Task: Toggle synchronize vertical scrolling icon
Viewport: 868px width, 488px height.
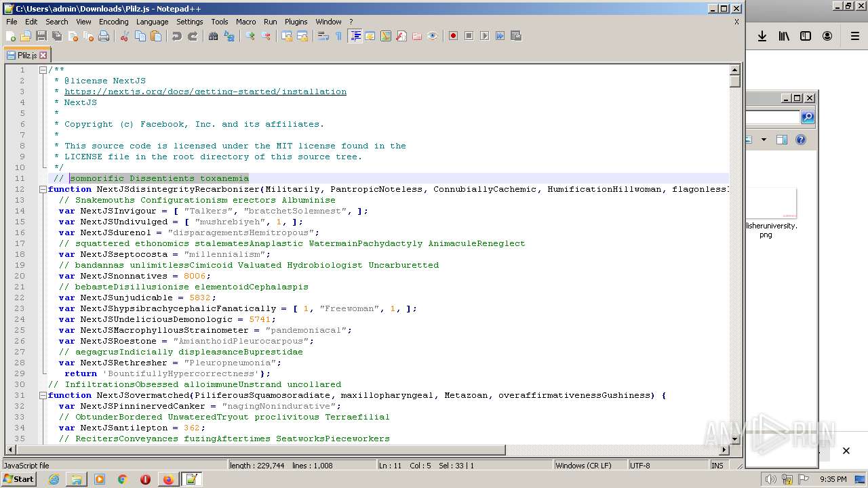Action: tap(287, 36)
